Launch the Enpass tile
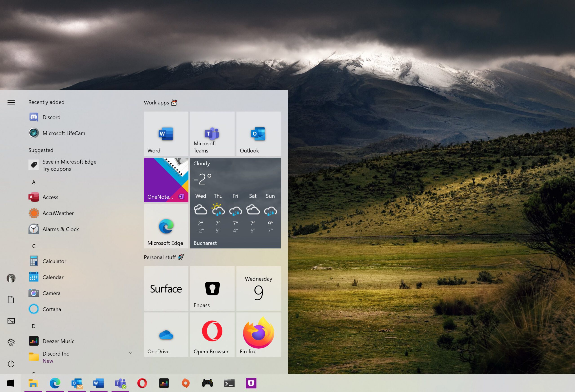This screenshot has width=575, height=392. click(x=212, y=289)
